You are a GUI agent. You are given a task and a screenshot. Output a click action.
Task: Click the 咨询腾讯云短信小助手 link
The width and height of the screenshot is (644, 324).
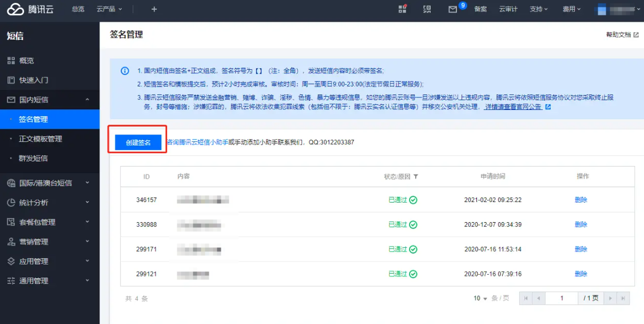coord(197,143)
